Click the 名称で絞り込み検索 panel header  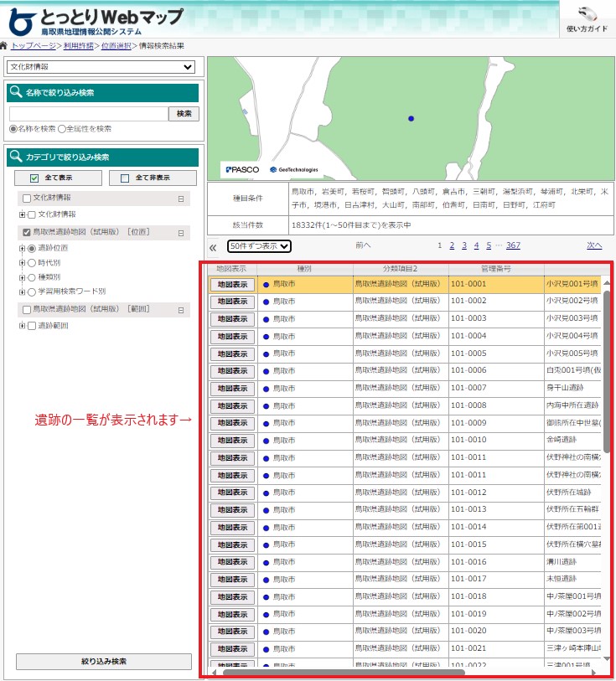pyautogui.click(x=102, y=92)
